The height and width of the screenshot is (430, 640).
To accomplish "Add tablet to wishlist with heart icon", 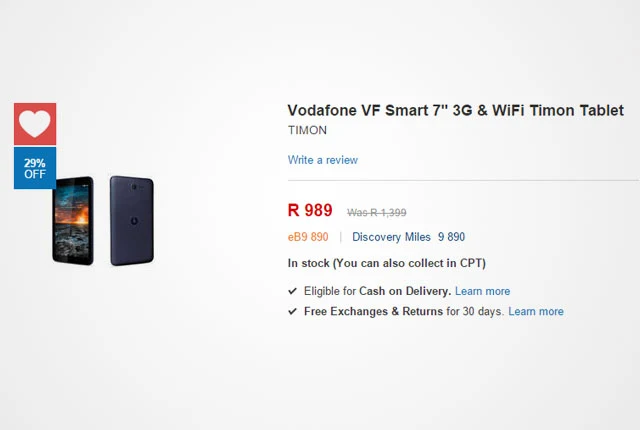I will (35, 124).
